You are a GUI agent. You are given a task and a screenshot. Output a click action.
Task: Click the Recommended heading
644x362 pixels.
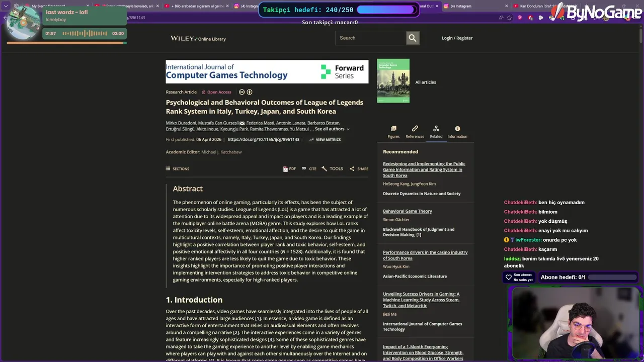pyautogui.click(x=400, y=151)
